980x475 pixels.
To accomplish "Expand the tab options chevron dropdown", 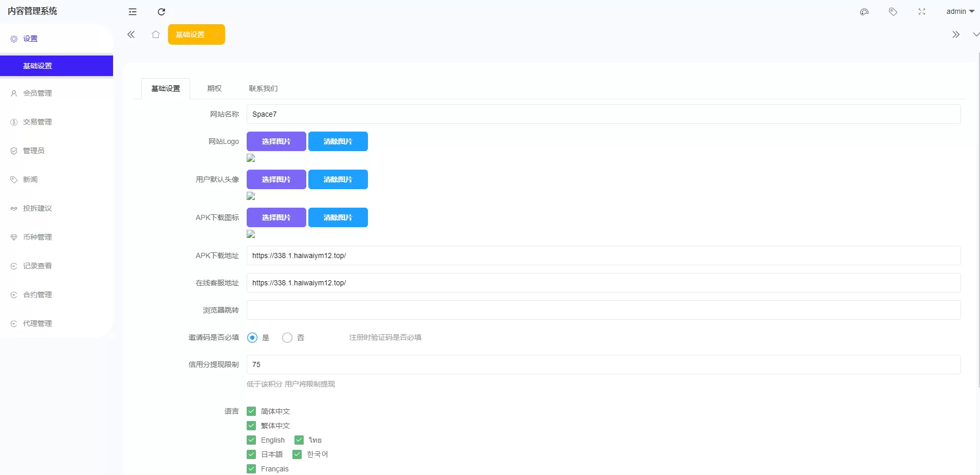I will (975, 34).
